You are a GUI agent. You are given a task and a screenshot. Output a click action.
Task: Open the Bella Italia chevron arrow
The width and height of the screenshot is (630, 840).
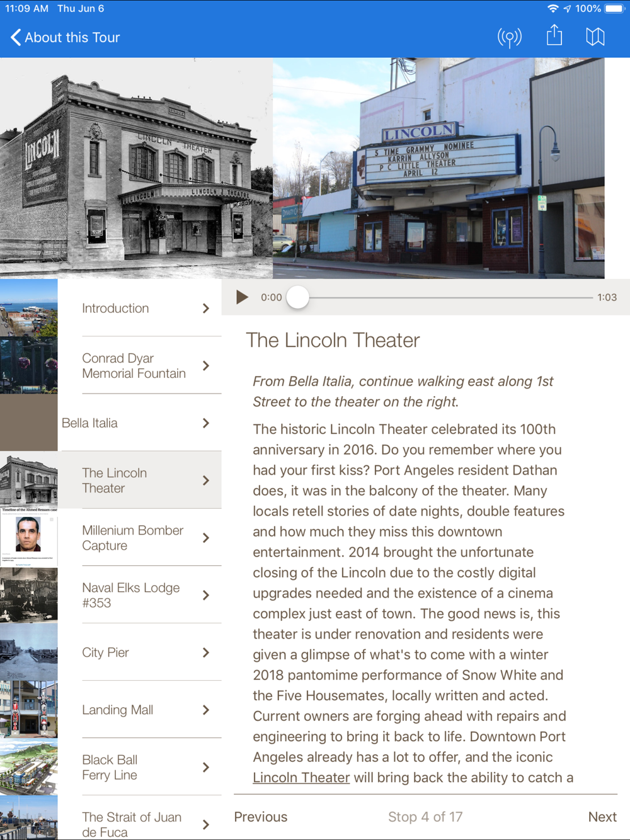click(206, 423)
